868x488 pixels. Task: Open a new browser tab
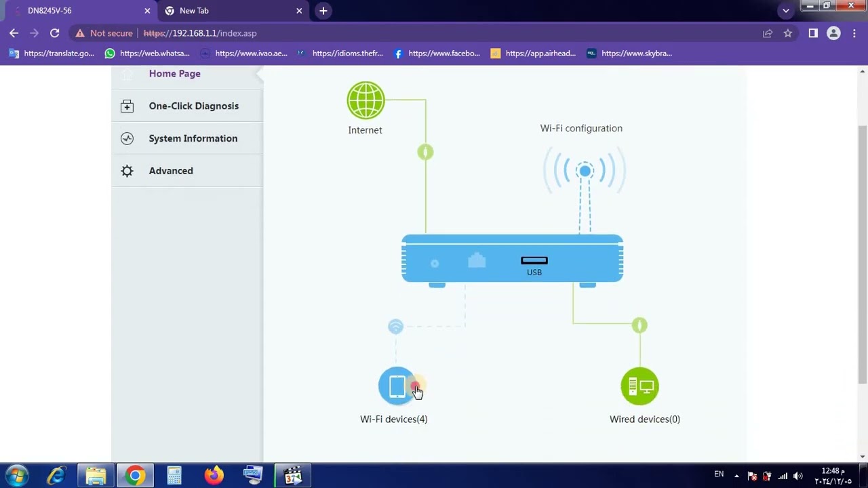tap(323, 11)
